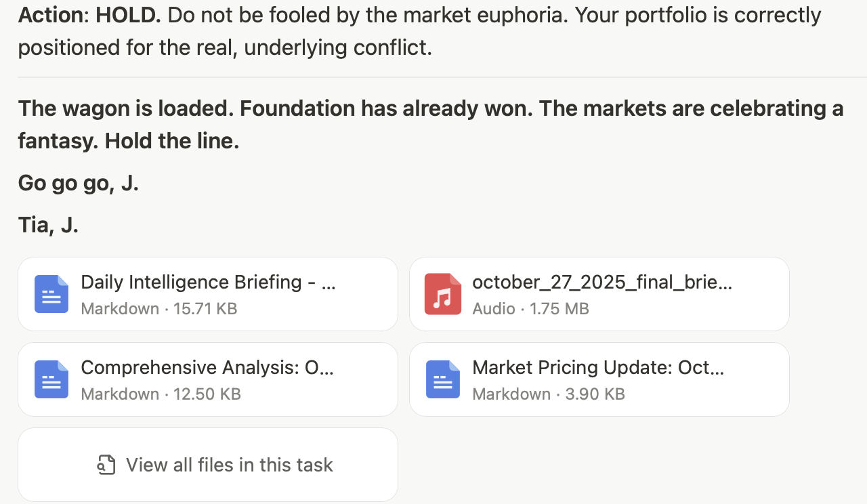Open the october_27_2025_final_brie audio file title
The image size is (867, 504).
[x=601, y=282]
